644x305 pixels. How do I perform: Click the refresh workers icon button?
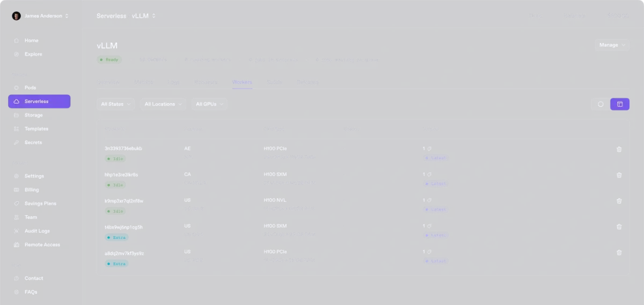click(x=601, y=104)
